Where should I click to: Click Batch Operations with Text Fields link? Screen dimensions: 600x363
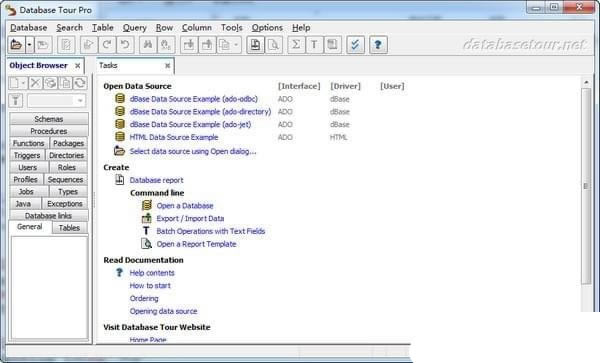211,231
